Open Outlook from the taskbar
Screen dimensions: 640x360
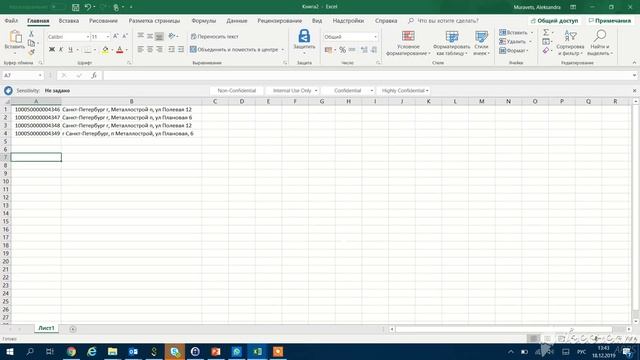[x=133, y=351]
